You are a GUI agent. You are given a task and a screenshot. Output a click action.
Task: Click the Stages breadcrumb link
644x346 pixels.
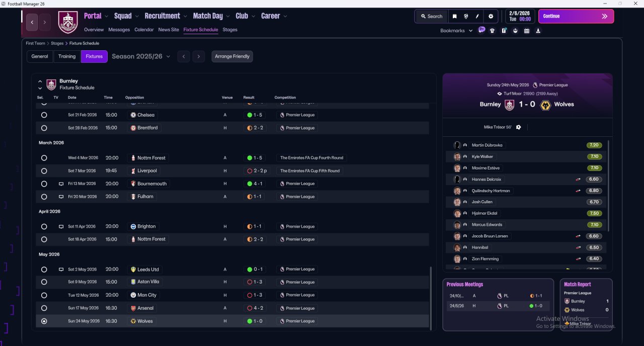[x=57, y=43]
